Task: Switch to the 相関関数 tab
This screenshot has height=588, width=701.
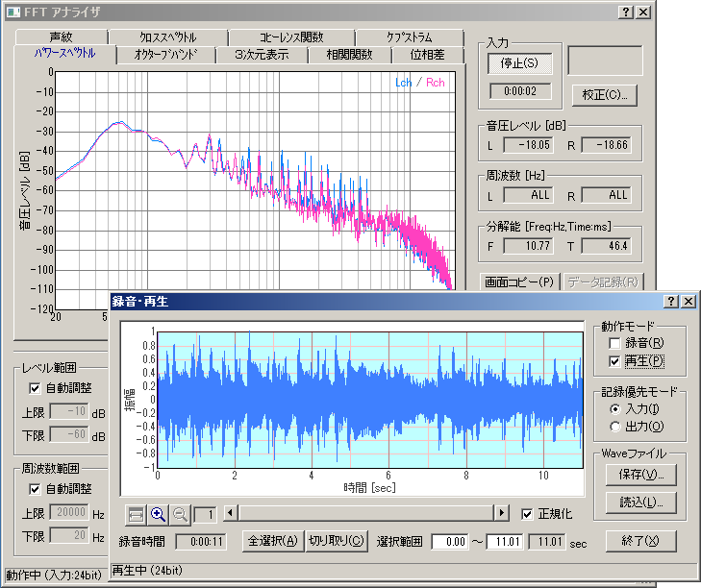Action: pos(350,55)
